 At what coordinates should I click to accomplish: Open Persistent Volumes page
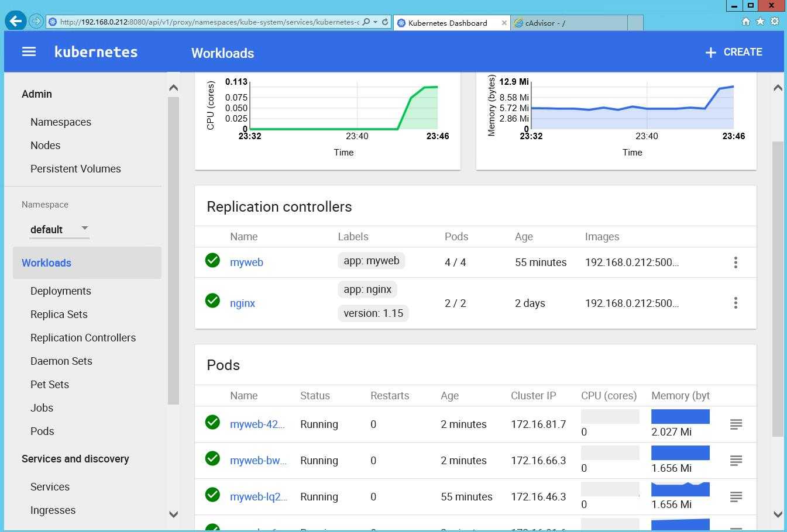(75, 169)
